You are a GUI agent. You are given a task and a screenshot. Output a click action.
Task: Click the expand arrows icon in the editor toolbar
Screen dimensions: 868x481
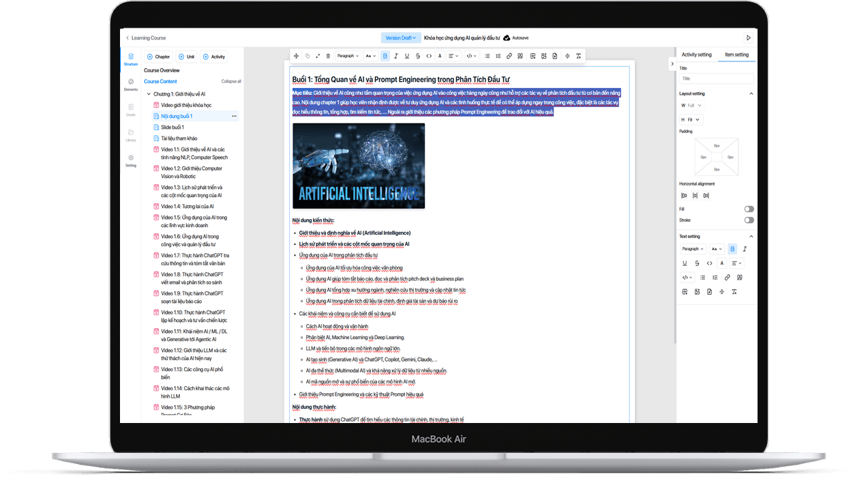point(318,56)
